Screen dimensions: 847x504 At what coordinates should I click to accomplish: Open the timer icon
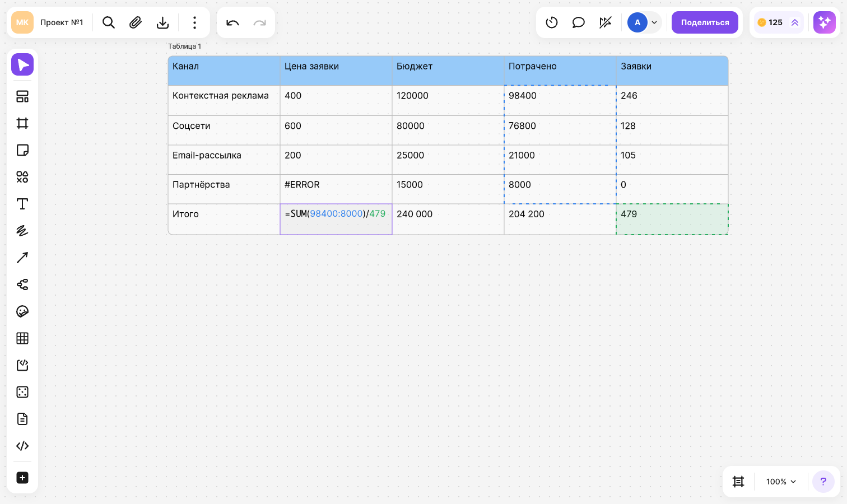[x=552, y=22]
